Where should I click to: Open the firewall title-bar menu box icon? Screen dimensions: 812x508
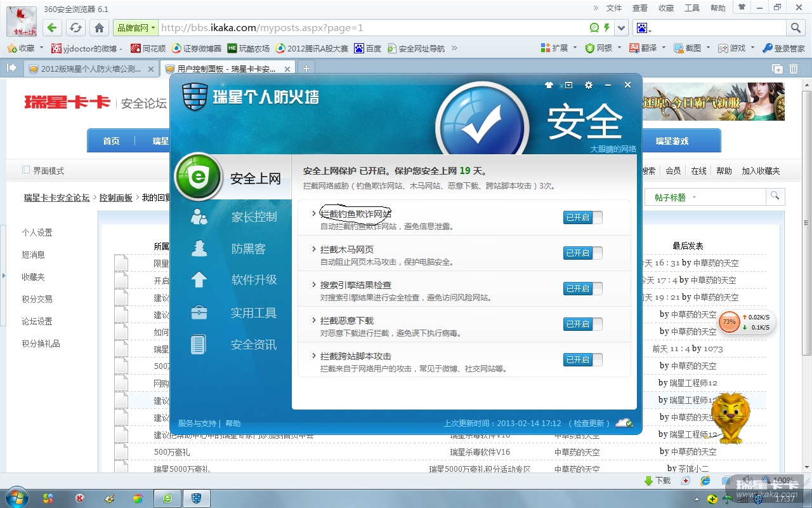568,85
